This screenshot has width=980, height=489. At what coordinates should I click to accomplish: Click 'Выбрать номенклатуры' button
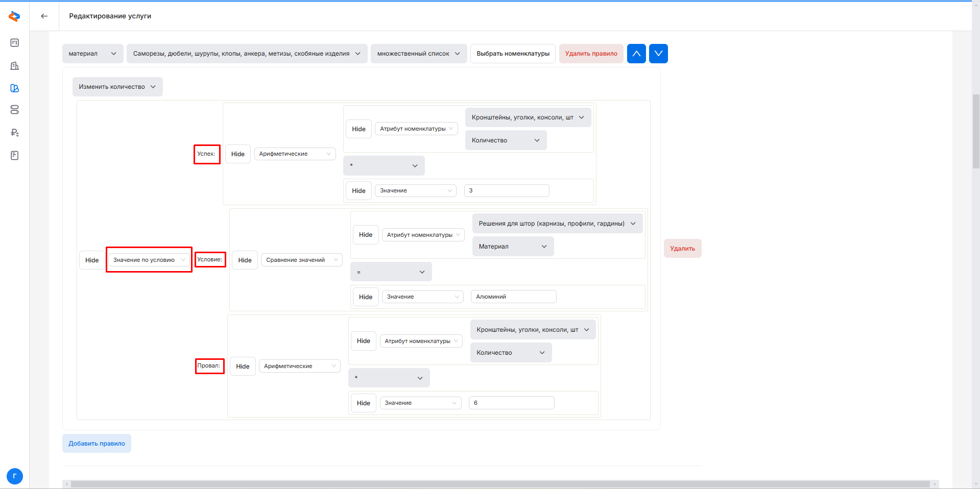pyautogui.click(x=513, y=54)
